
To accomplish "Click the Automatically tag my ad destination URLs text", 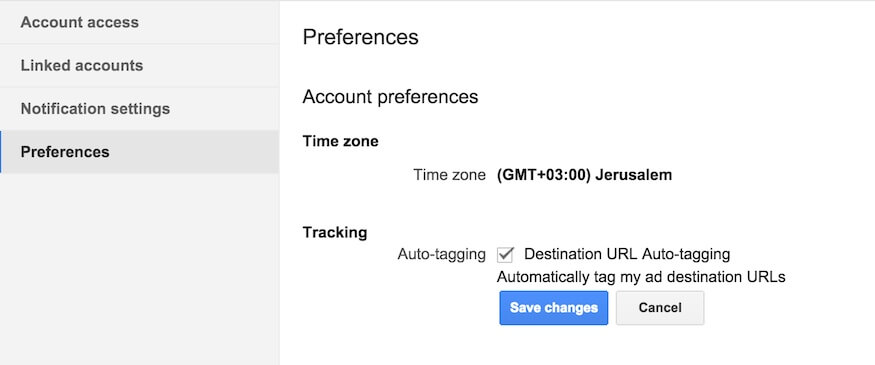I will click(641, 277).
